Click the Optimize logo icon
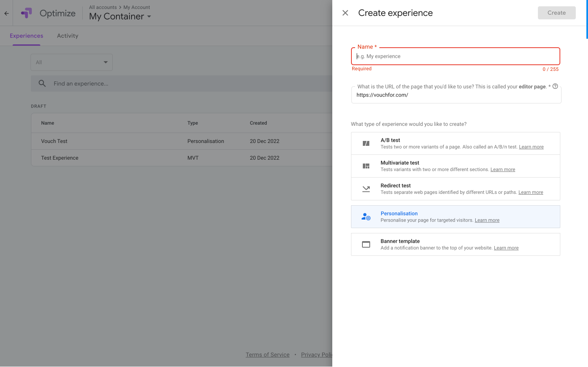Screen dimensions: 588x367 pyautogui.click(x=26, y=13)
